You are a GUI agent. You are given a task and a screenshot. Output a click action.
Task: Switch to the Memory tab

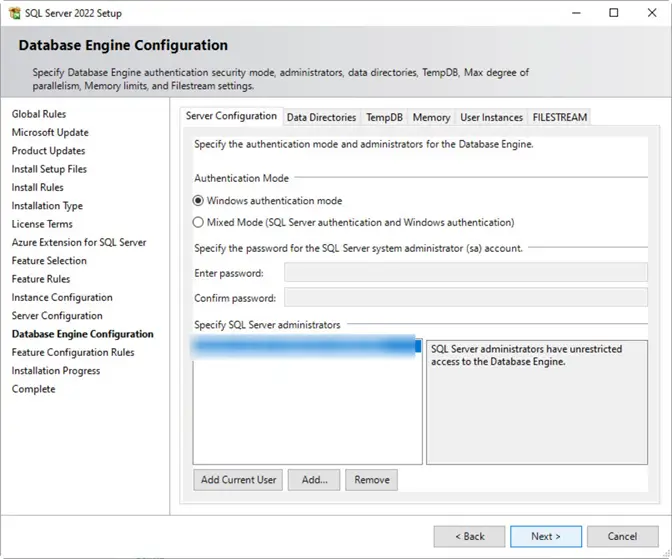click(431, 117)
